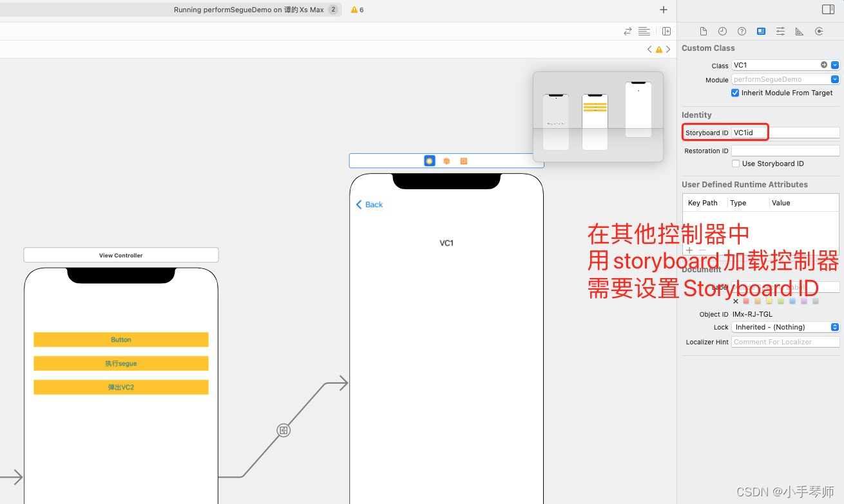
Task: Open the Connections inspector tab
Action: click(819, 31)
